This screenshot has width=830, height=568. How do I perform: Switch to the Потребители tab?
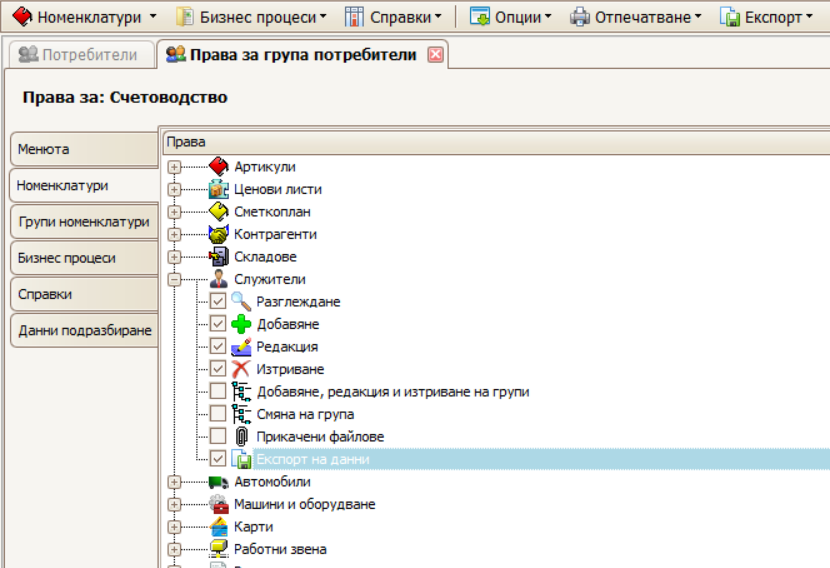[80, 55]
